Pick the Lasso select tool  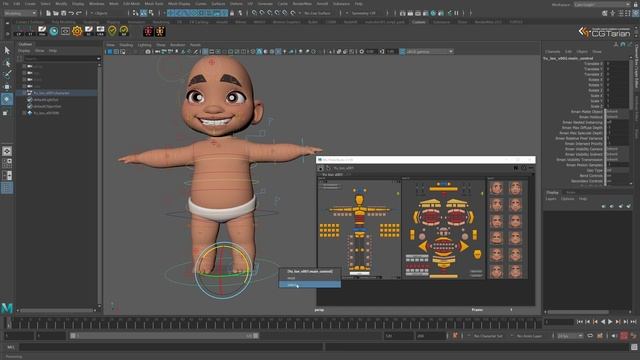coord(7,63)
